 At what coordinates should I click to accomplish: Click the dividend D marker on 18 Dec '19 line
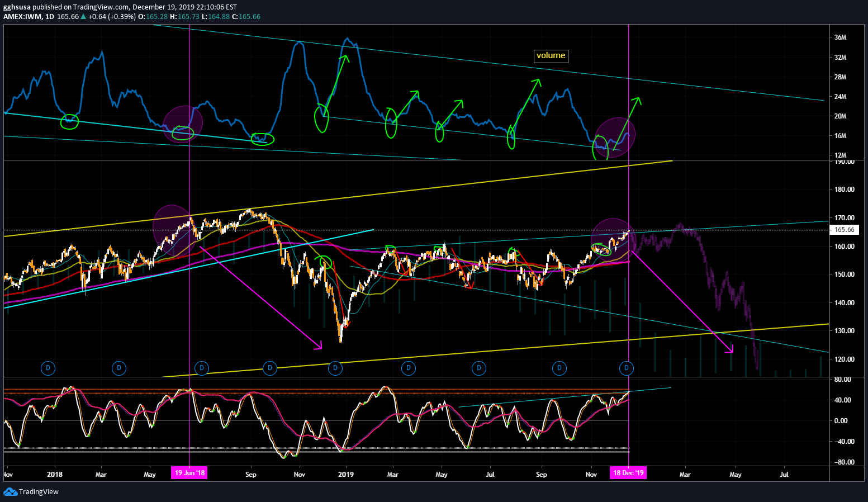click(627, 368)
